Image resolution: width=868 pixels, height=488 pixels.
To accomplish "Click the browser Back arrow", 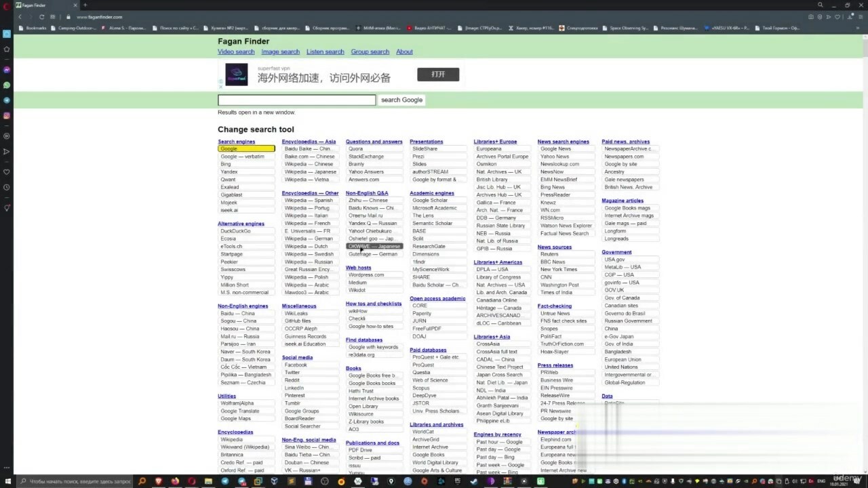I will pyautogui.click(x=20, y=16).
